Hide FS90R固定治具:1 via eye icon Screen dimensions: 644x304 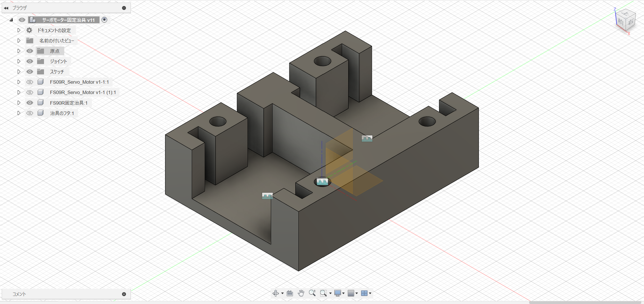[30, 103]
